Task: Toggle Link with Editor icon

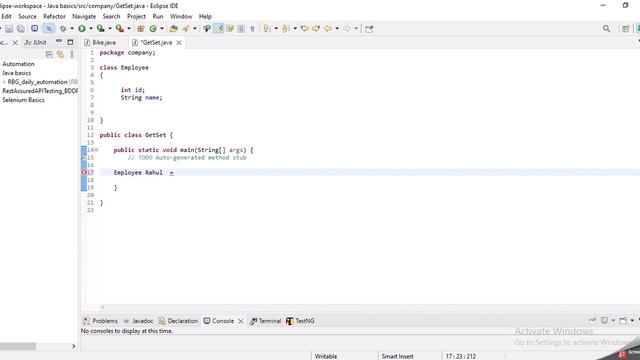Action: pyautogui.click(x=60, y=54)
